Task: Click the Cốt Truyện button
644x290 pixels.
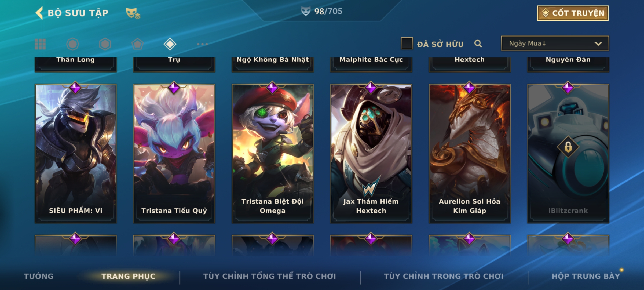Action: click(573, 13)
